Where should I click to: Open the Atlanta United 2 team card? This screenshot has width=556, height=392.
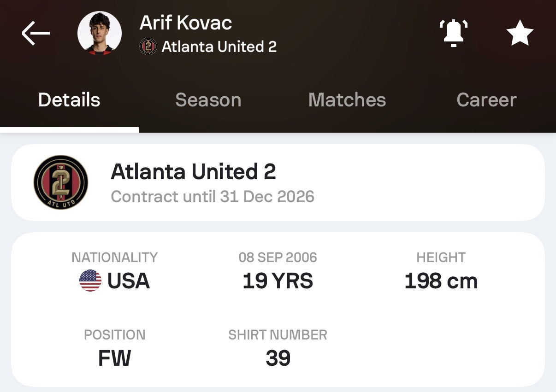coord(278,182)
